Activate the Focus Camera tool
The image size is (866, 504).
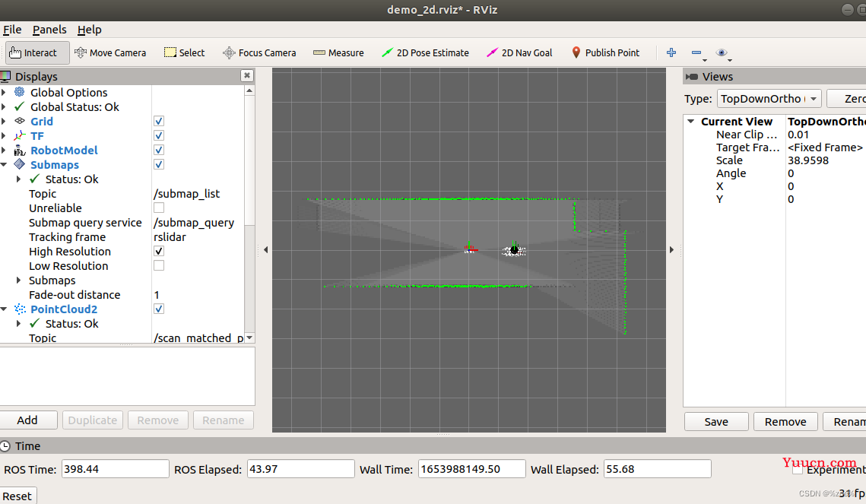click(x=259, y=52)
